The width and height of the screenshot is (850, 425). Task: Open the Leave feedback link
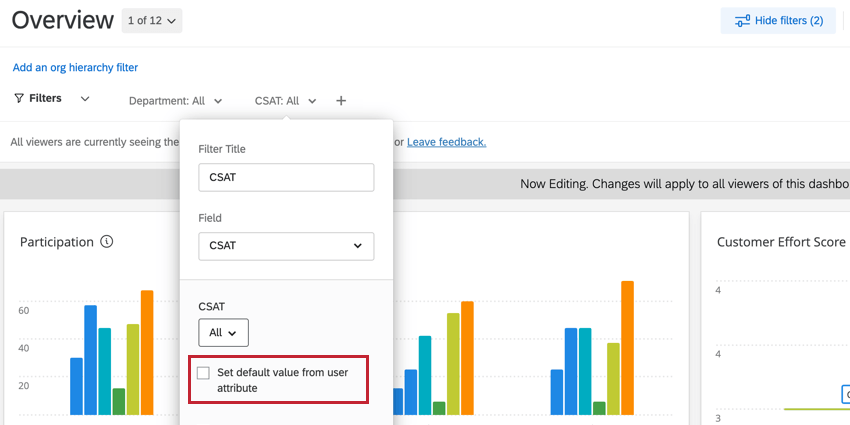(446, 142)
